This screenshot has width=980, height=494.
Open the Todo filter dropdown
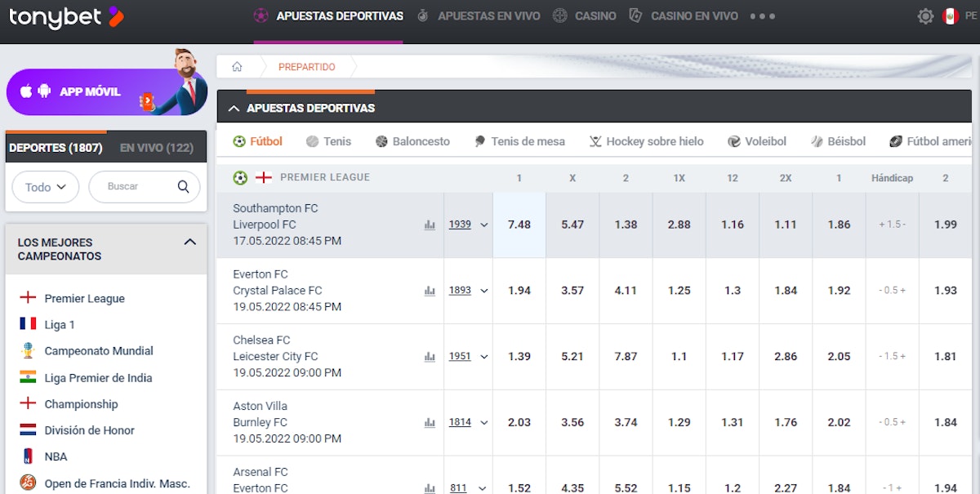pyautogui.click(x=45, y=187)
